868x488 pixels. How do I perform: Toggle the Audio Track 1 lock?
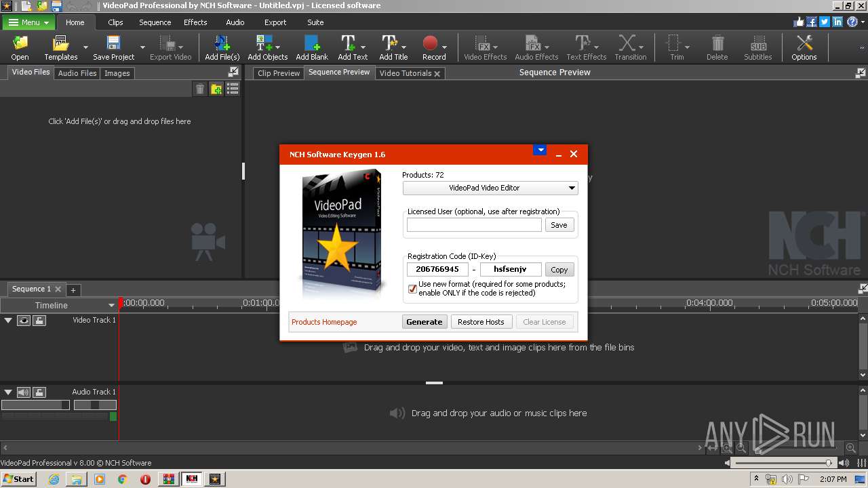[39, 392]
